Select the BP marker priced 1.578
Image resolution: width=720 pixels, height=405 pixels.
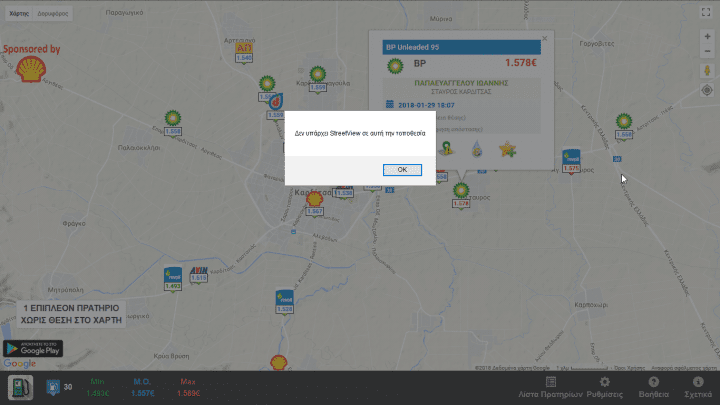(461, 196)
